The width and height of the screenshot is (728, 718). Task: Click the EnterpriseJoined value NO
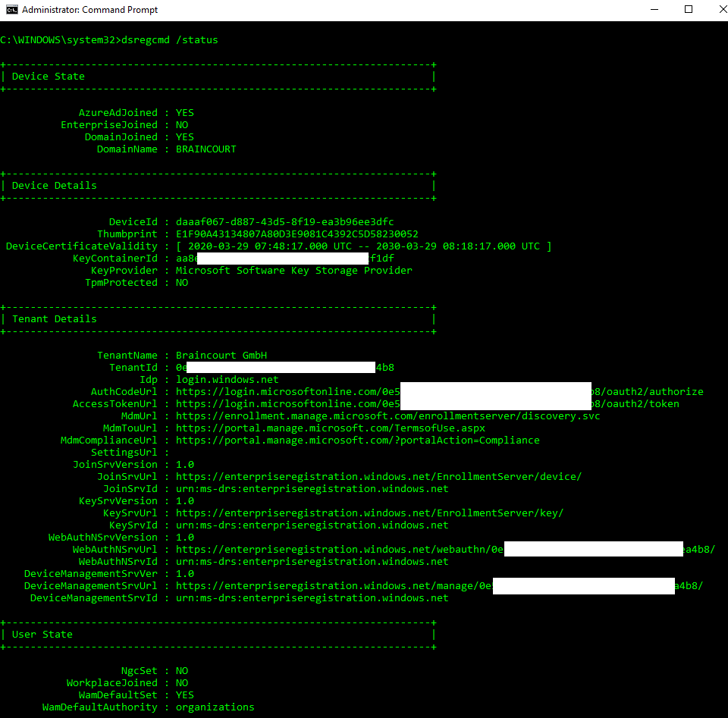[x=182, y=125]
